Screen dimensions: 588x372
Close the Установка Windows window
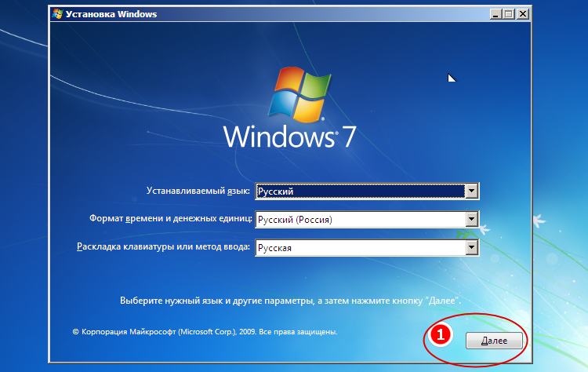[x=523, y=14]
